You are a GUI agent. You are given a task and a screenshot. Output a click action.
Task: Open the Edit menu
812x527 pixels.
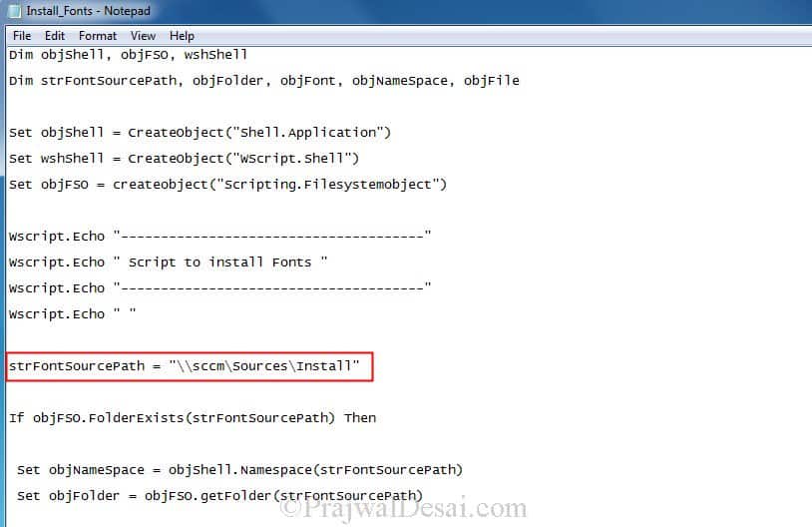tap(55, 36)
